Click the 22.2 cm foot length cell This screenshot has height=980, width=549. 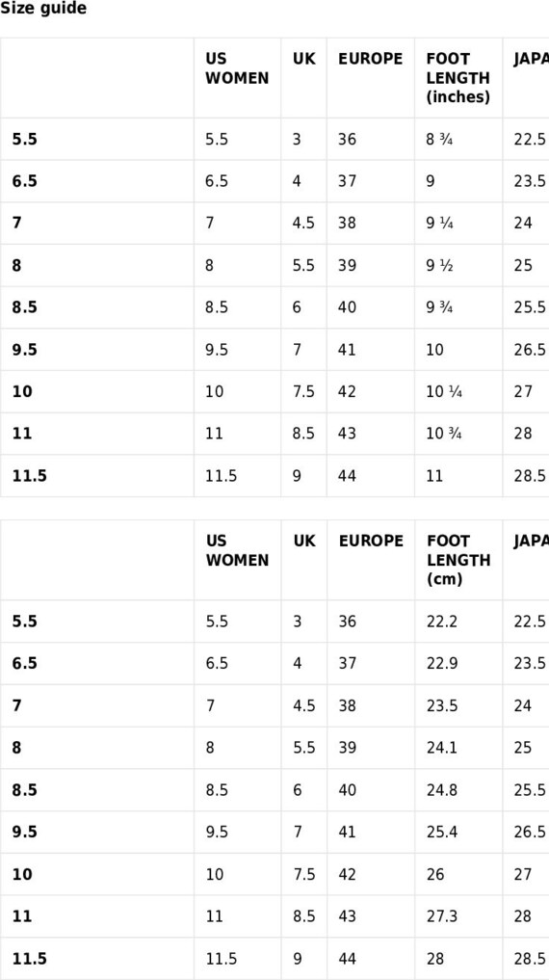pyautogui.click(x=442, y=622)
